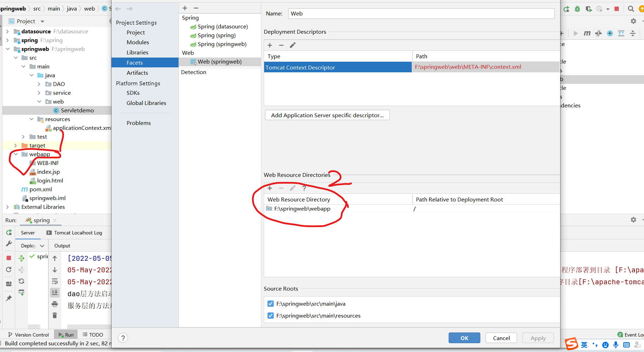The height and width of the screenshot is (352, 644).
Task: Open the Artifacts settings section
Action: click(x=137, y=73)
